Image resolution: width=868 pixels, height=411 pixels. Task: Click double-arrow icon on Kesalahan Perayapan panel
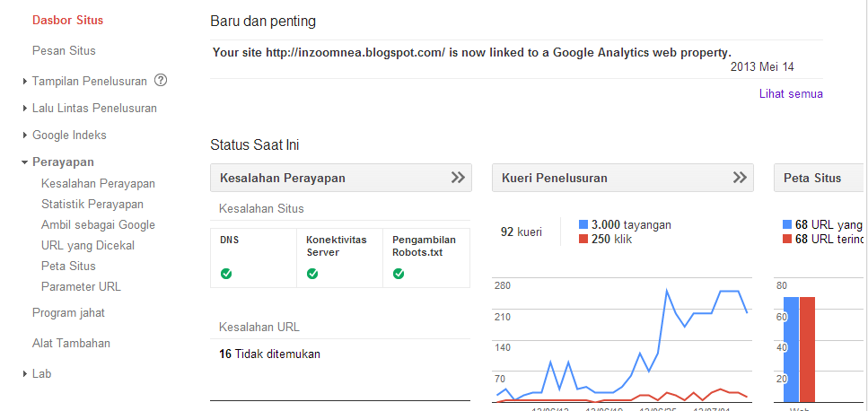coord(458,178)
